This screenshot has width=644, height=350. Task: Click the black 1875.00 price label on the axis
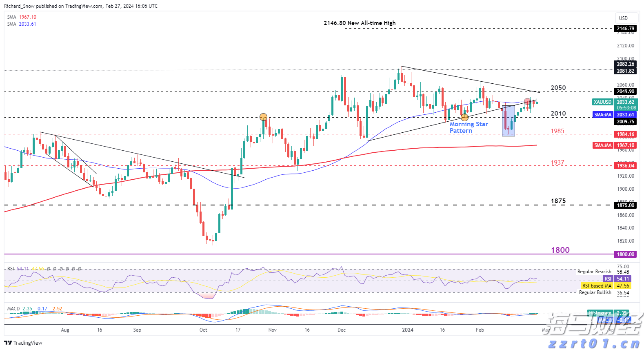626,205
